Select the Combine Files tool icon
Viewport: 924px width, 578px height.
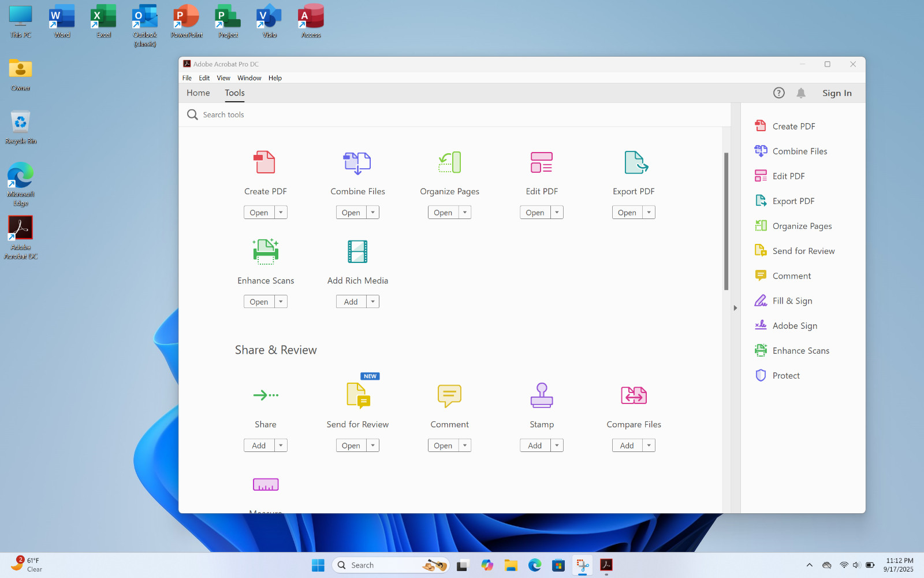tap(357, 163)
